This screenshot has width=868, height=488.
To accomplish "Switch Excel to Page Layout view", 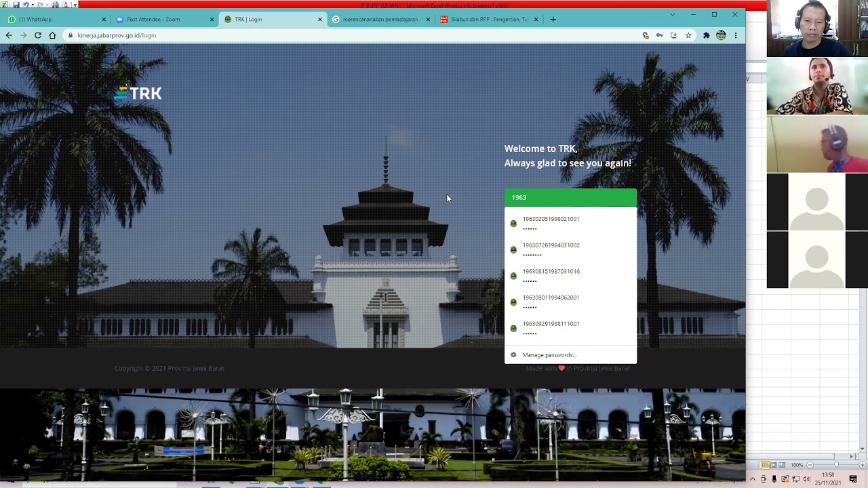I will point(773,465).
